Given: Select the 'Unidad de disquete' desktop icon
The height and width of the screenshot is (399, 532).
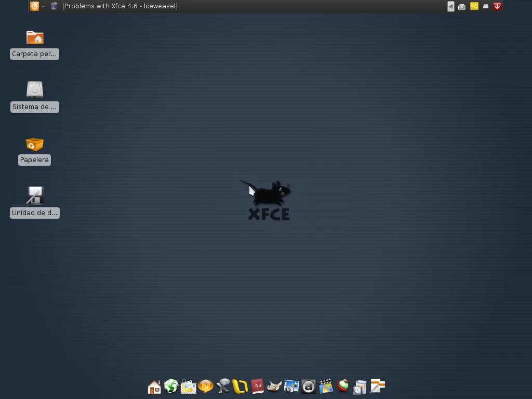Looking at the screenshot, I should 34,198.
